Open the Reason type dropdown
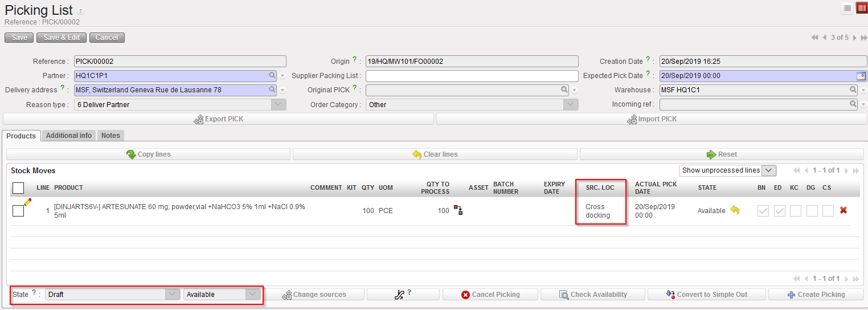This screenshot has height=310, width=868. tap(279, 104)
